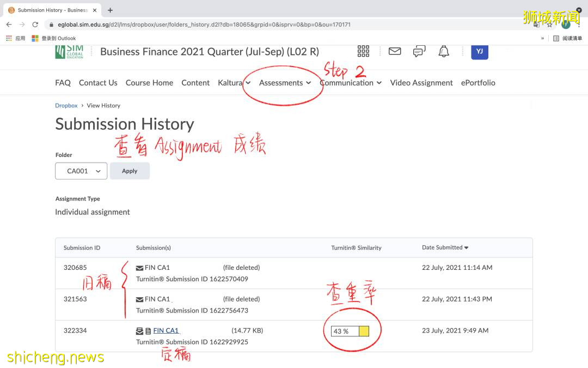
Task: Reload the page with the refresh icon
Action: (35, 24)
